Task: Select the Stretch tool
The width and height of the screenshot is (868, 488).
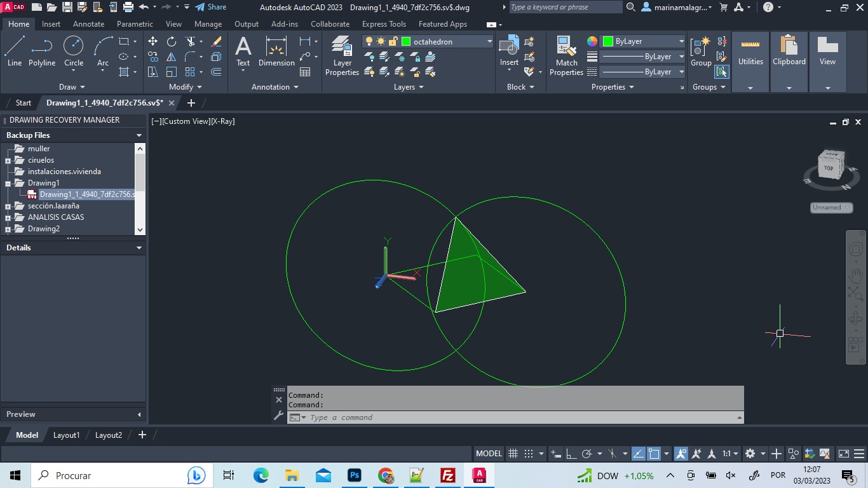Action: pos(153,72)
